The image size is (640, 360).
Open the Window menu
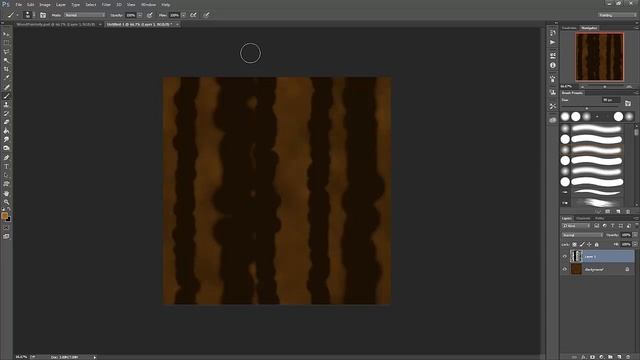148,4
